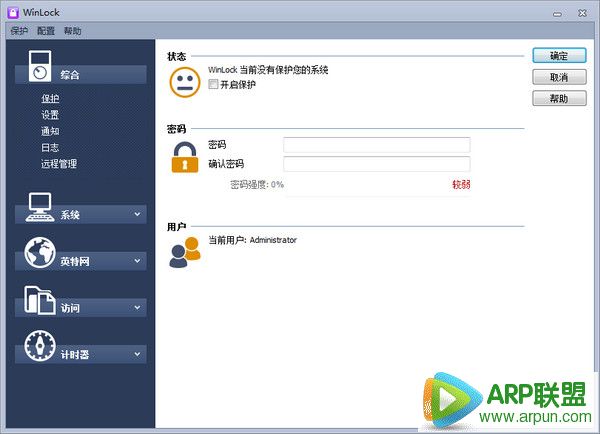Click the orange padlock password icon
600x434 pixels.
(185, 157)
